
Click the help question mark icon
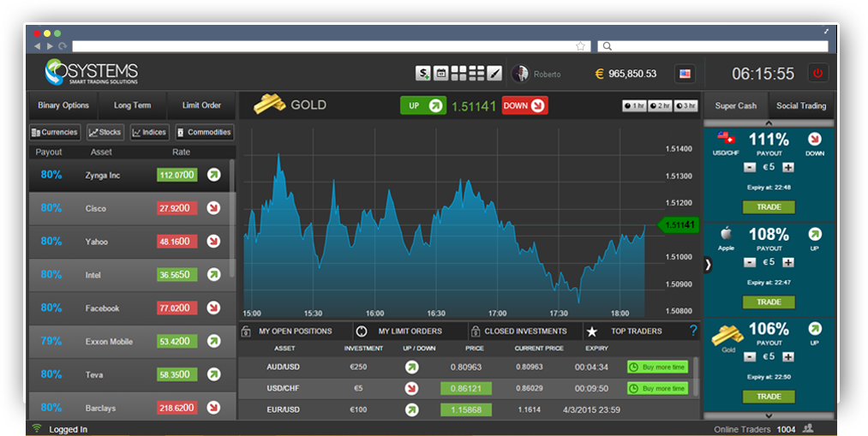coord(693,331)
